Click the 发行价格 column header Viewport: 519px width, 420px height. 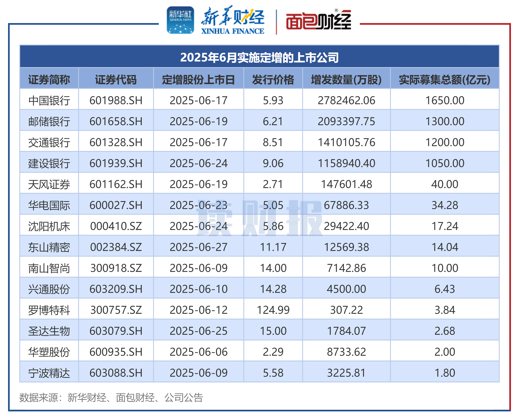pos(273,80)
